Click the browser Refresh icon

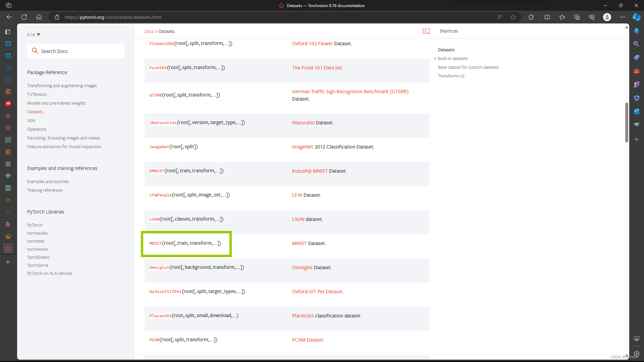24,17
